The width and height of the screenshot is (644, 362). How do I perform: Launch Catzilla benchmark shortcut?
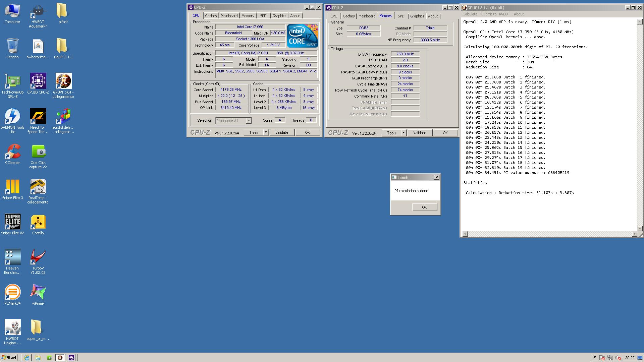pyautogui.click(x=38, y=225)
